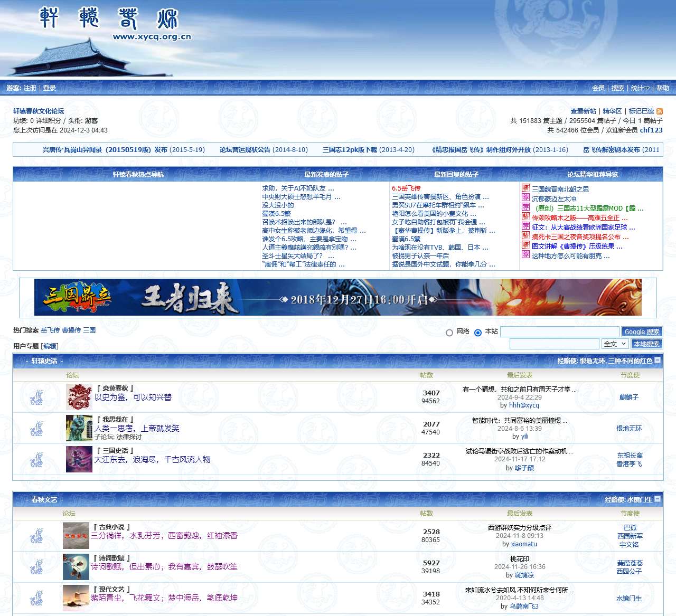Click the status icon beside 三国史话 forum
Screen dimensions: 676x616
36,459
